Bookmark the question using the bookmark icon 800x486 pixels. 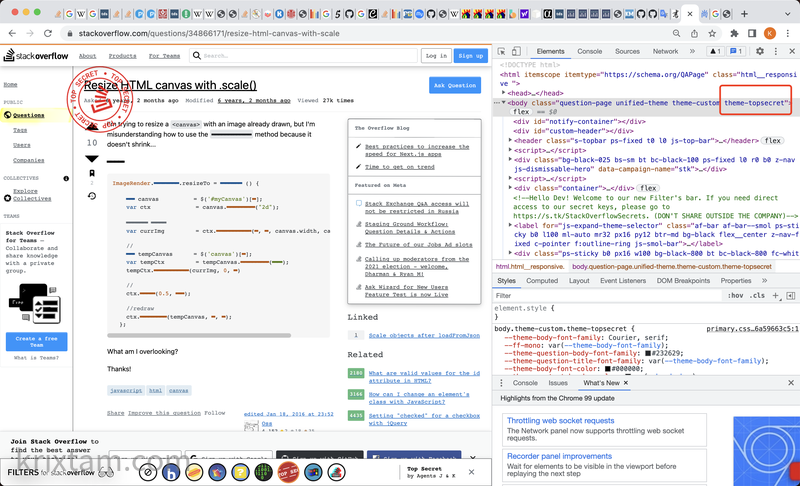(92, 174)
